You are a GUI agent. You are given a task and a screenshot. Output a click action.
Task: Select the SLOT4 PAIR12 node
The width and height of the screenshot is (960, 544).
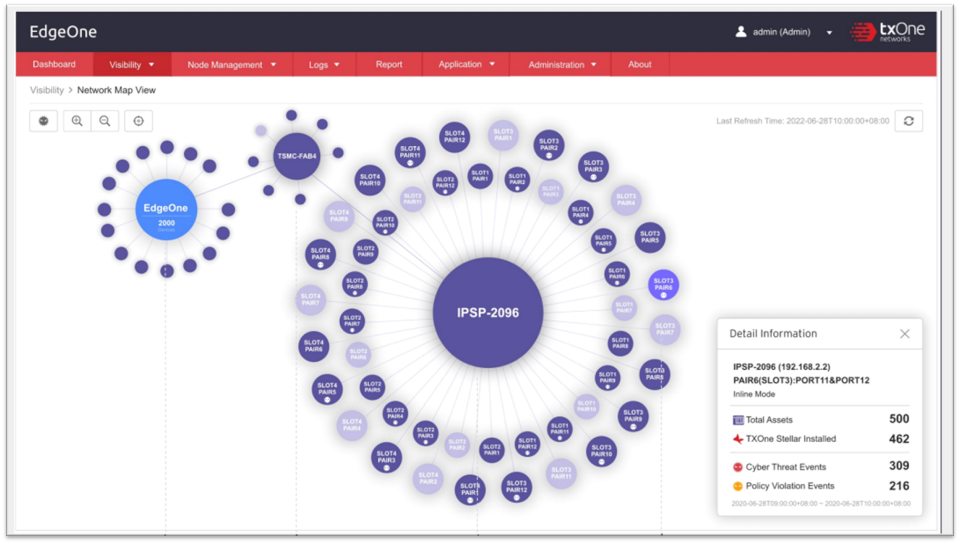pos(454,136)
